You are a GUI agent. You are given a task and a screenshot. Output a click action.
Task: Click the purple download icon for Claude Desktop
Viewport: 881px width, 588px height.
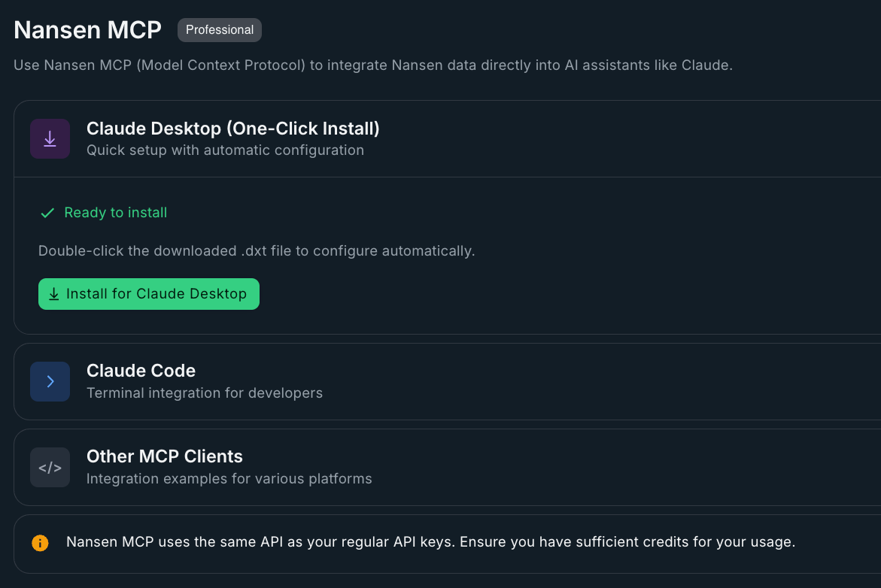click(50, 138)
